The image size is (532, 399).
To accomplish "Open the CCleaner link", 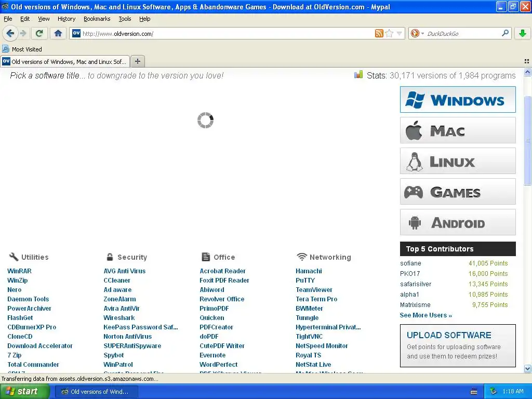I will 117,280.
